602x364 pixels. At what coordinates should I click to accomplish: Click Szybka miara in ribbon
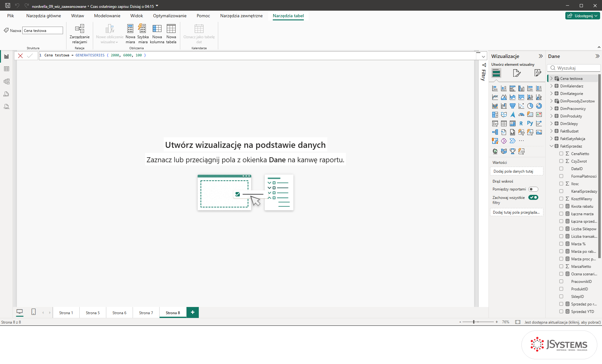(x=143, y=34)
